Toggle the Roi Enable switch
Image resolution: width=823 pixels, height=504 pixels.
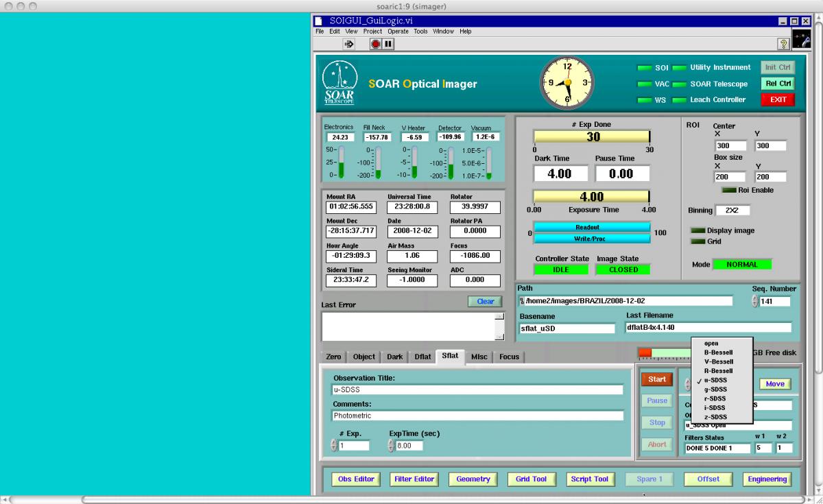729,190
